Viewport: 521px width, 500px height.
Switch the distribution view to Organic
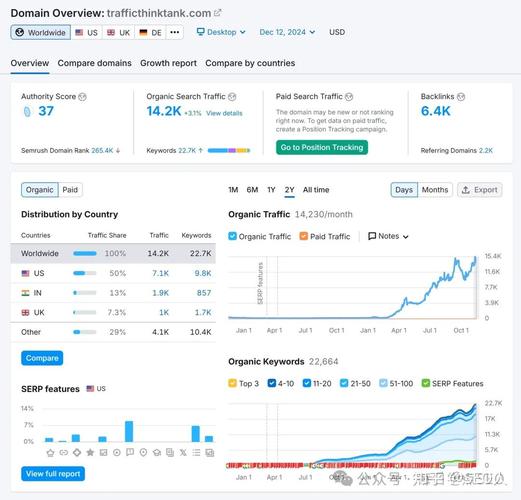40,190
